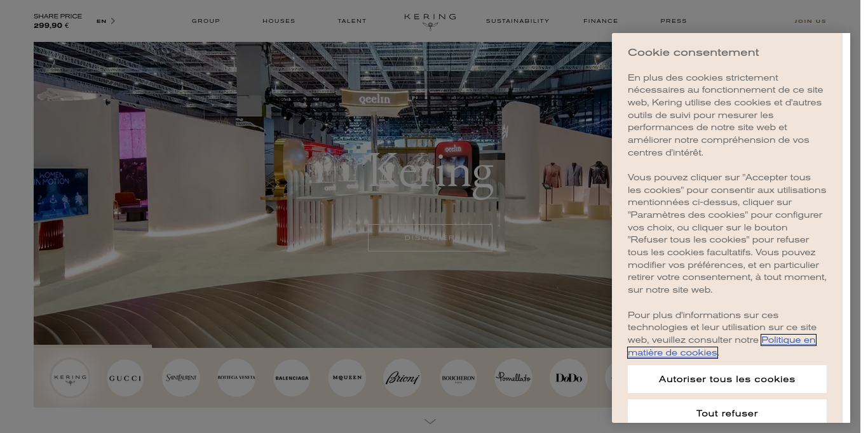Open the Pomellato brand logo
868x433 pixels.
point(513,378)
